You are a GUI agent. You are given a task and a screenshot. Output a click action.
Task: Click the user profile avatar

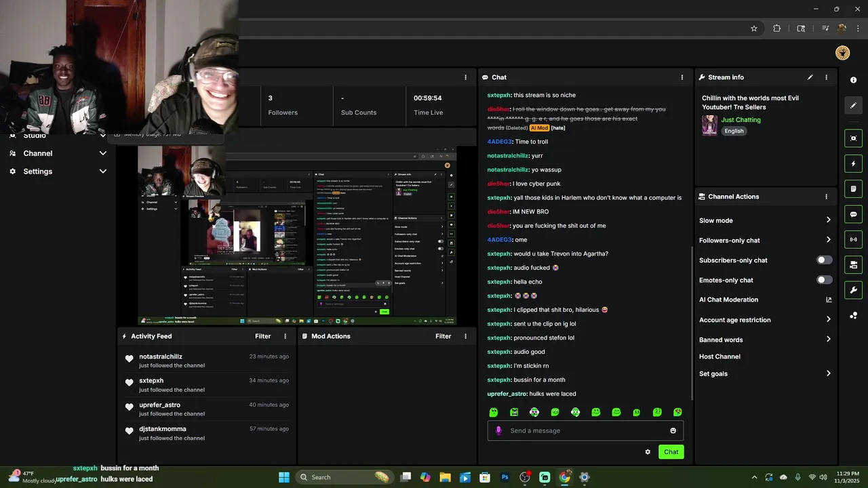click(843, 53)
